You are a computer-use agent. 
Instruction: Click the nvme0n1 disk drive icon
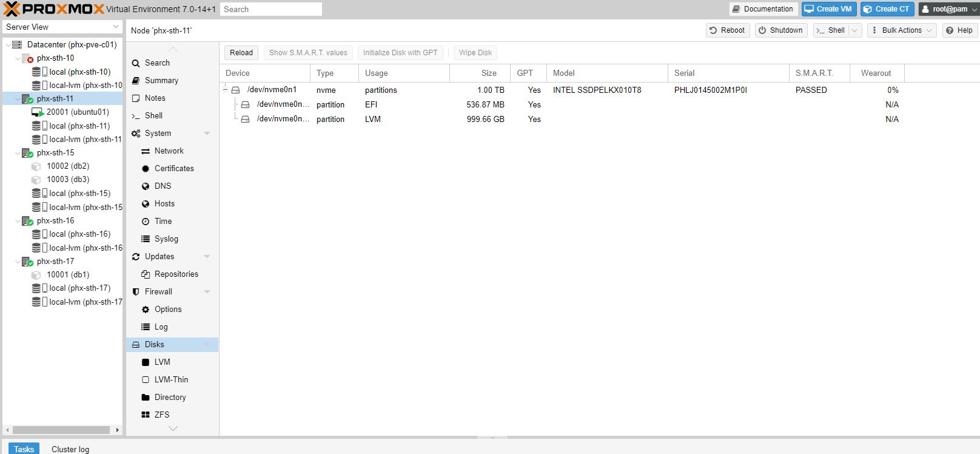(x=236, y=90)
